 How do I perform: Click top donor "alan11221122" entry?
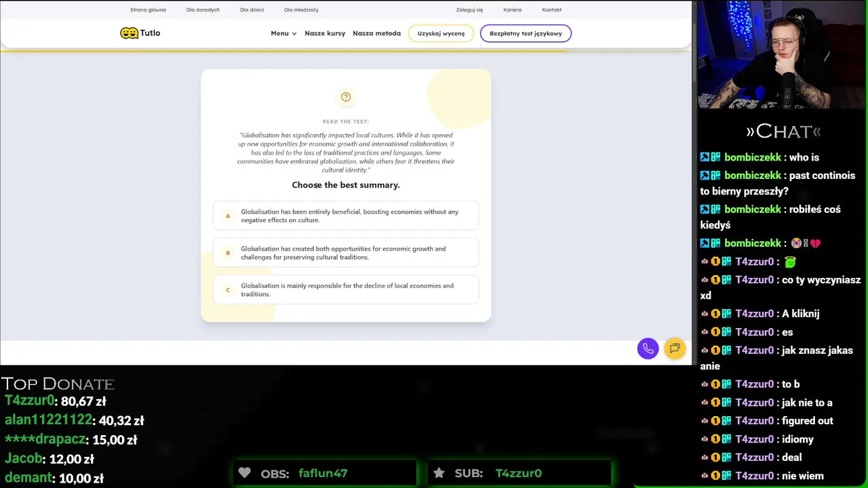point(75,420)
